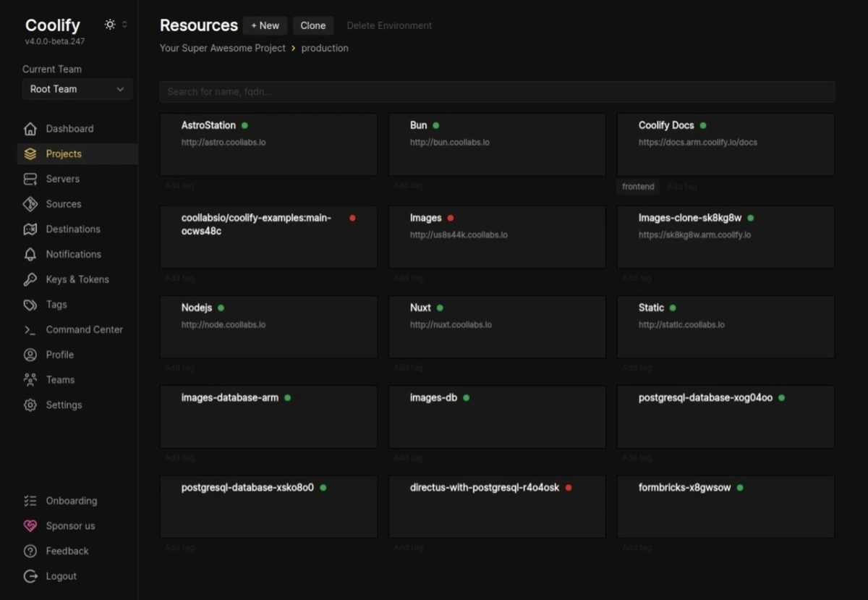Click the Tags icon in sidebar

(30, 305)
